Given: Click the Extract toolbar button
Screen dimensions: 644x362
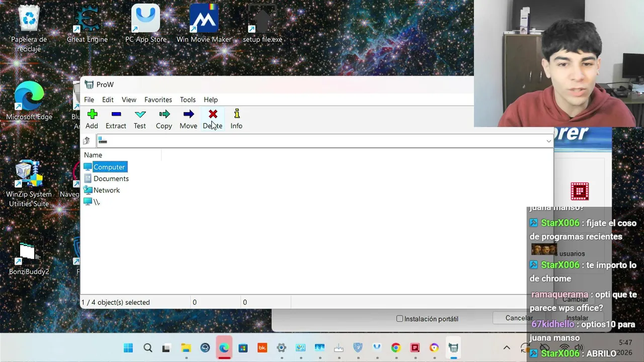Looking at the screenshot, I should [x=116, y=120].
